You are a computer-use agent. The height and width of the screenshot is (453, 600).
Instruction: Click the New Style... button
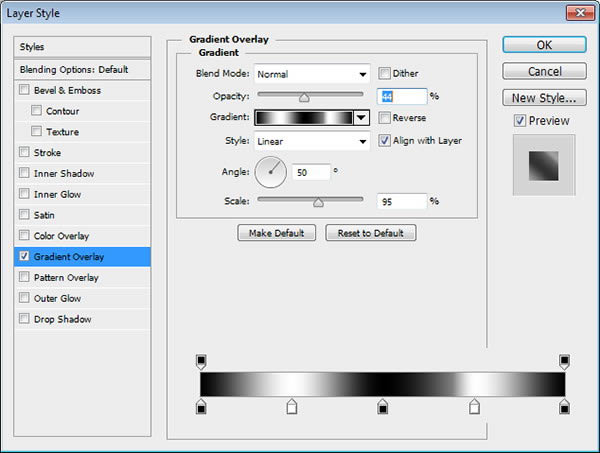click(544, 98)
